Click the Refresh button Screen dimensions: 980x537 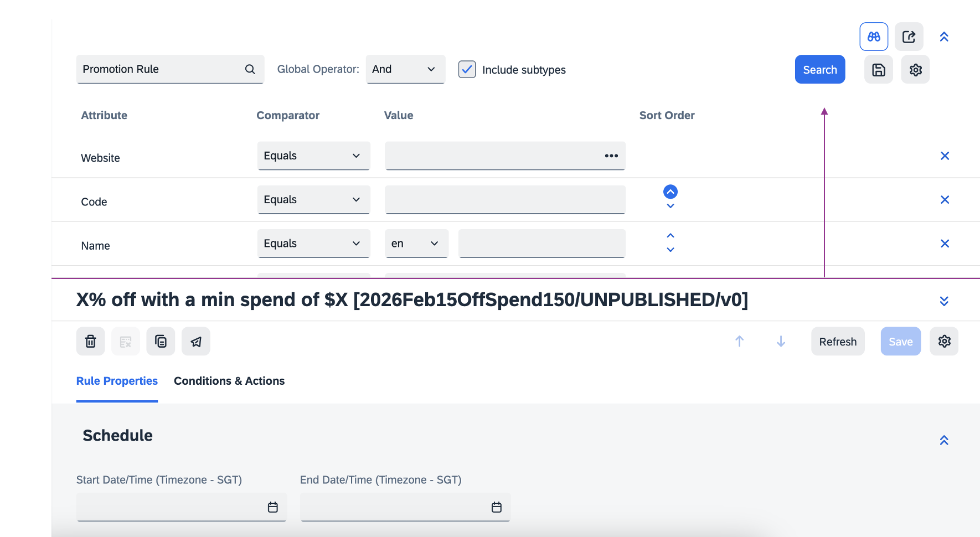pyautogui.click(x=837, y=342)
